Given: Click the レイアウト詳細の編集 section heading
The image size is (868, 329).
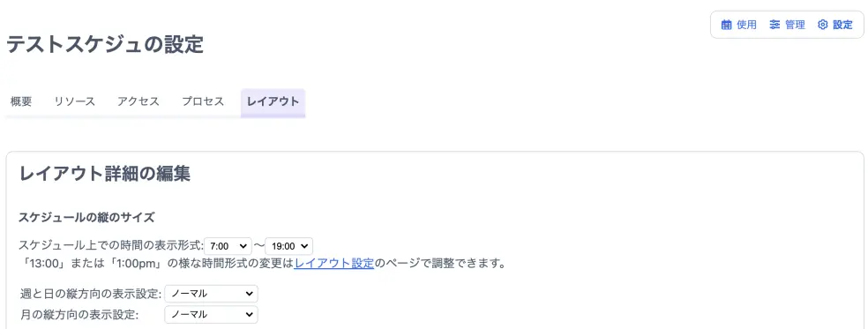Looking at the screenshot, I should coord(105,174).
